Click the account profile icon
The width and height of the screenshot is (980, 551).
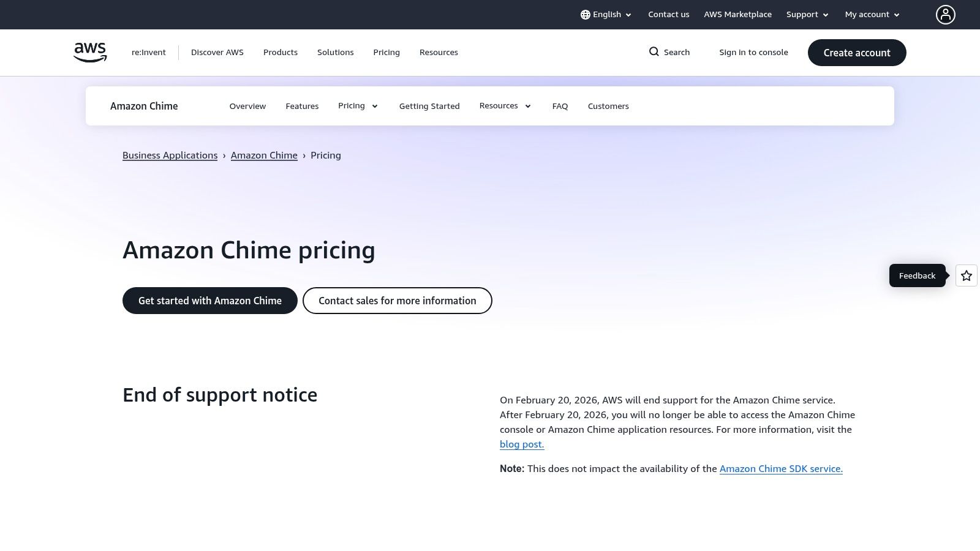946,14
